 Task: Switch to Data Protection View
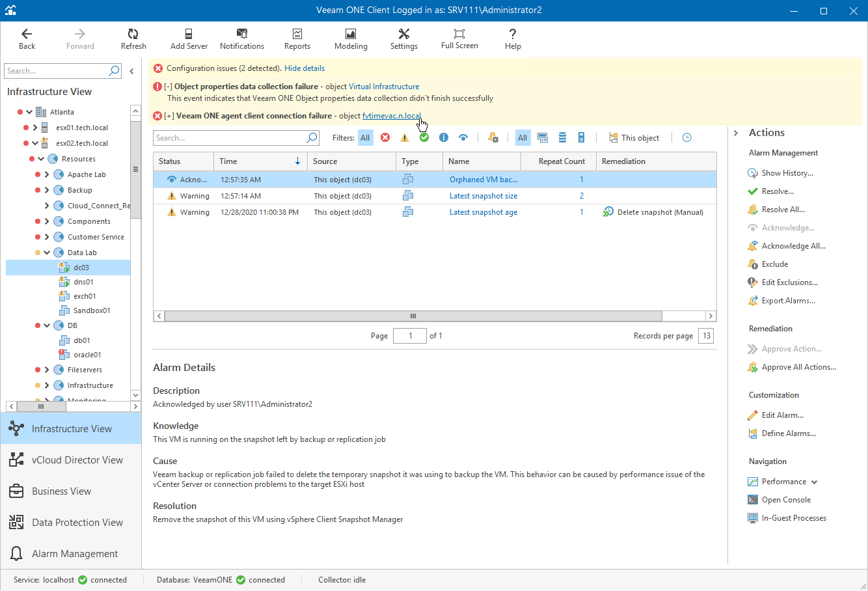tap(71, 522)
